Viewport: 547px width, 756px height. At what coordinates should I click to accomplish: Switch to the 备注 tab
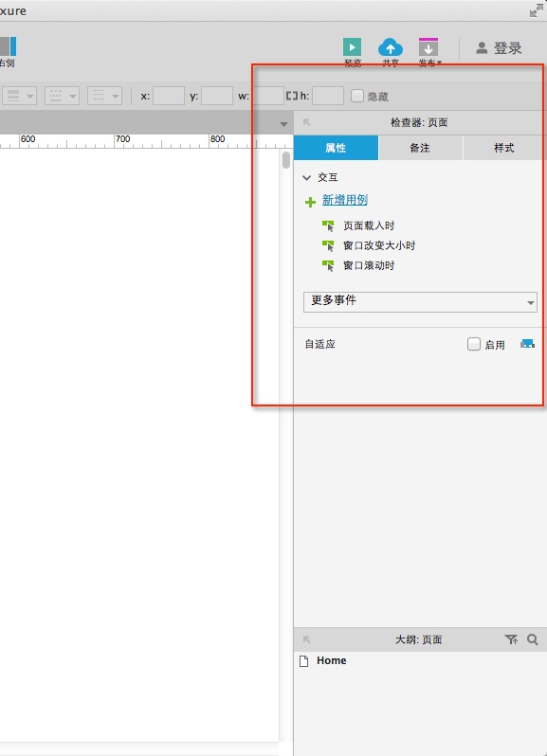tap(420, 148)
